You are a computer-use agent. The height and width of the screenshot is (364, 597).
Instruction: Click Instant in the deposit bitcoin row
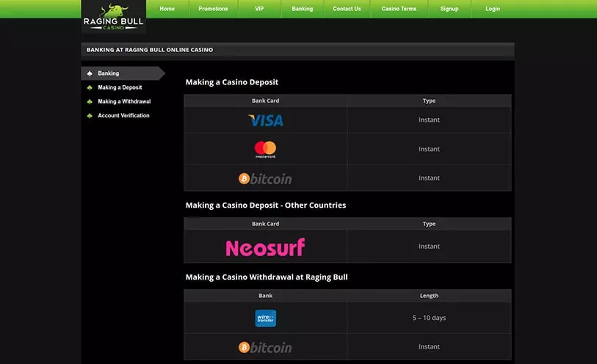tap(429, 178)
